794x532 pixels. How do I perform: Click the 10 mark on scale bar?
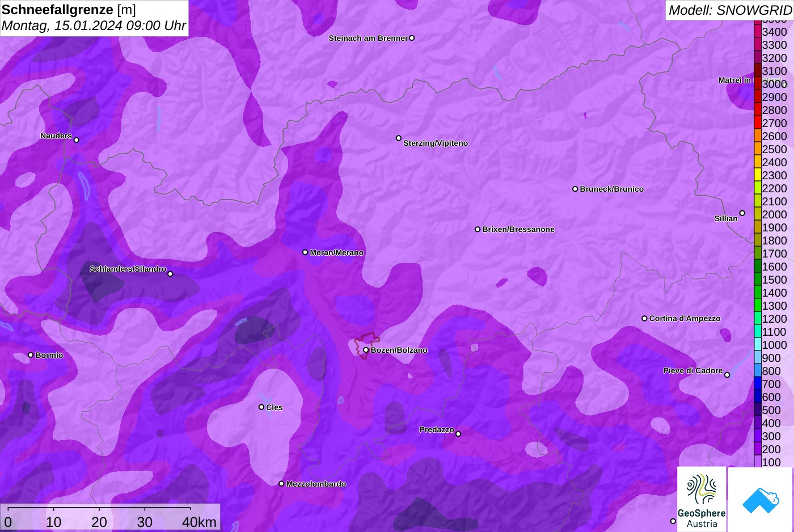click(54, 522)
